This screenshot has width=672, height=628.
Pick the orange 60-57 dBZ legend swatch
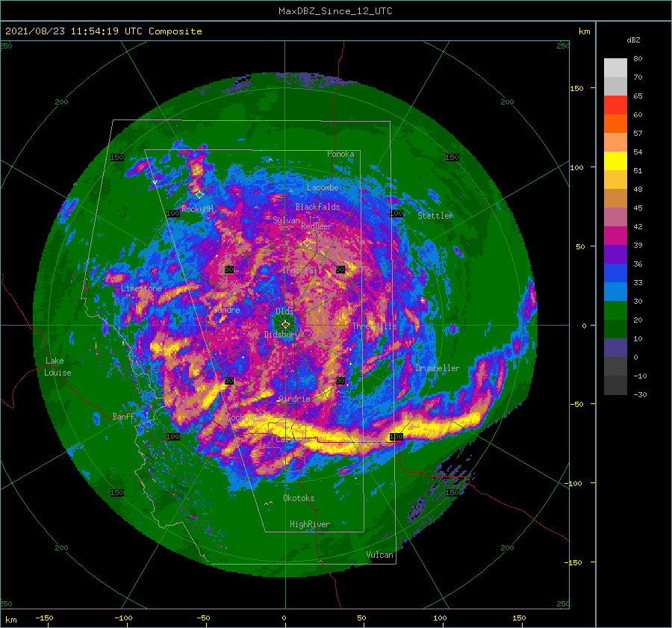tap(615, 124)
